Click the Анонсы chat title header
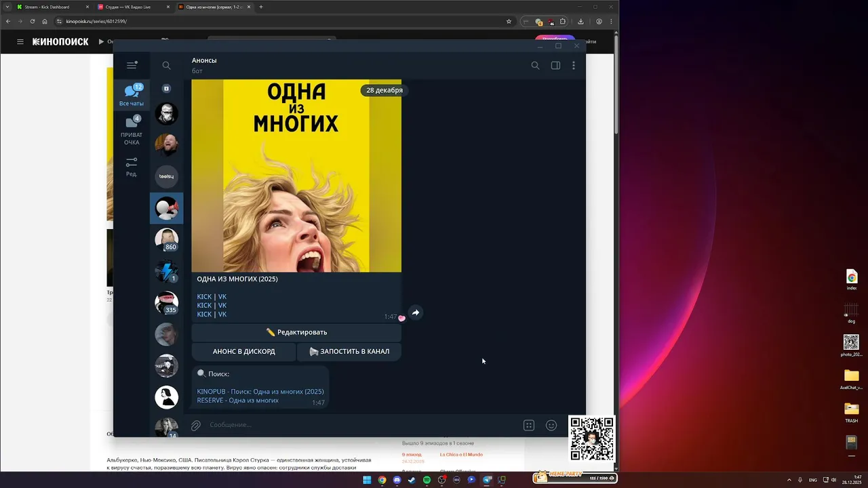868x488 pixels. pyautogui.click(x=204, y=60)
